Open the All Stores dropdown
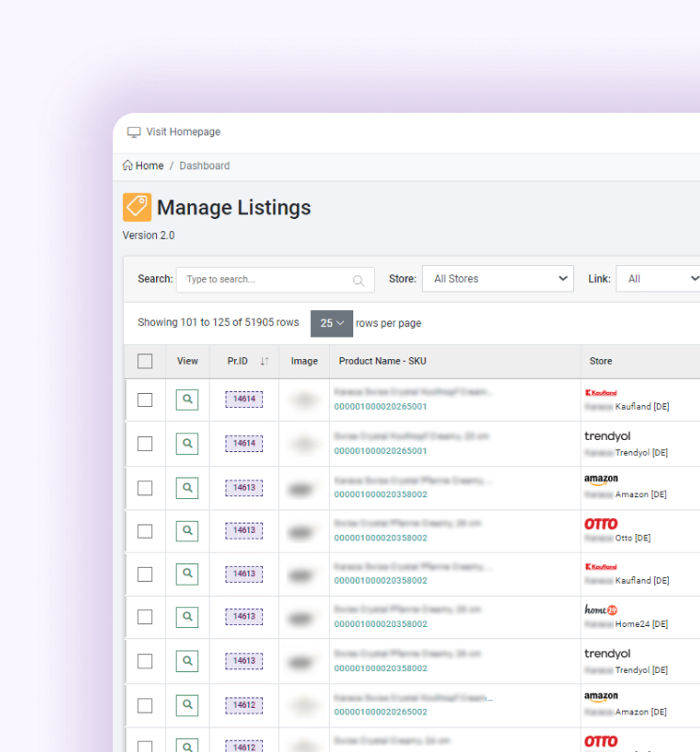Image resolution: width=700 pixels, height=752 pixels. pos(497,279)
